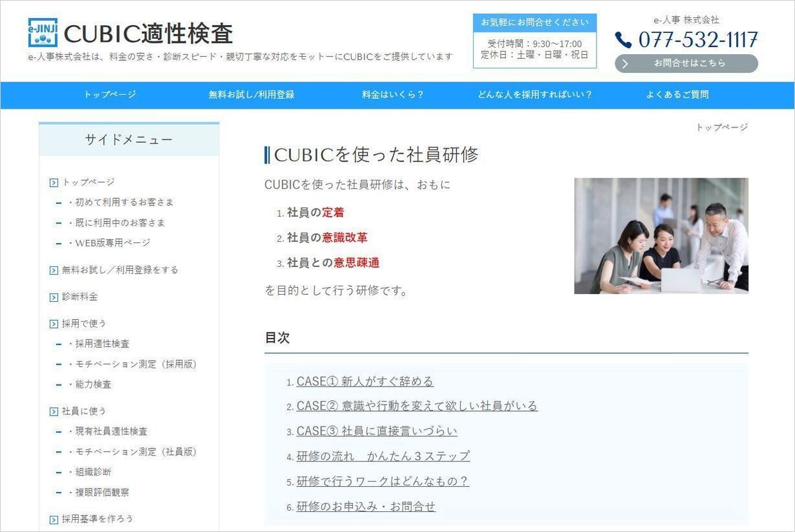Click the トップページ breadcrumb at top right
The height and width of the screenshot is (532, 795).
(x=721, y=127)
